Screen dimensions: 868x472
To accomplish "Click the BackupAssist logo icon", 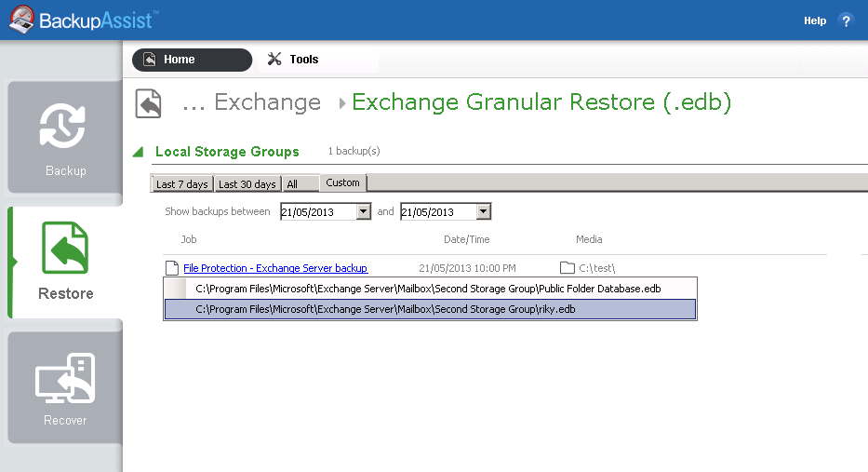I will pyautogui.click(x=21, y=20).
